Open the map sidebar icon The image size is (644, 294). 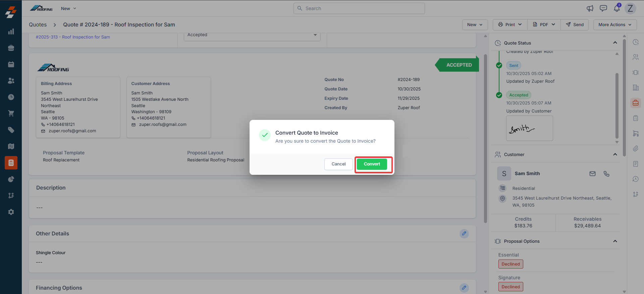11,146
